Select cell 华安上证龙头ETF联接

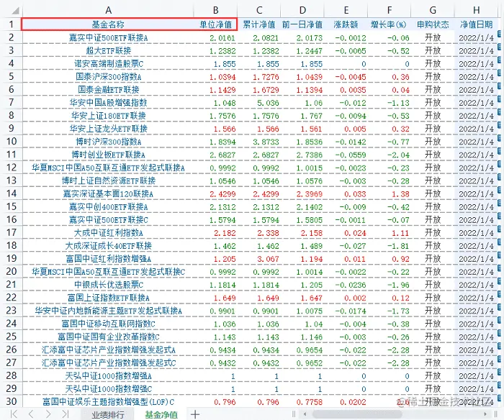(x=108, y=129)
